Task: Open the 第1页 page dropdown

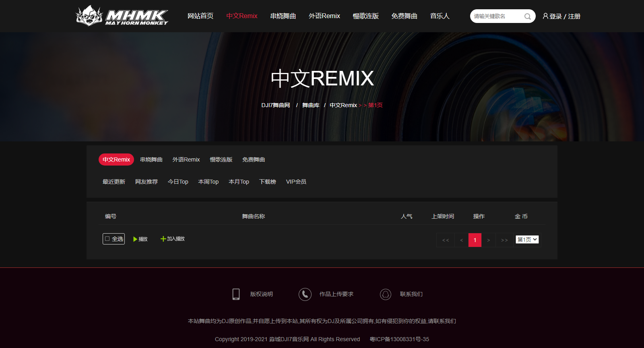Action: (527, 240)
